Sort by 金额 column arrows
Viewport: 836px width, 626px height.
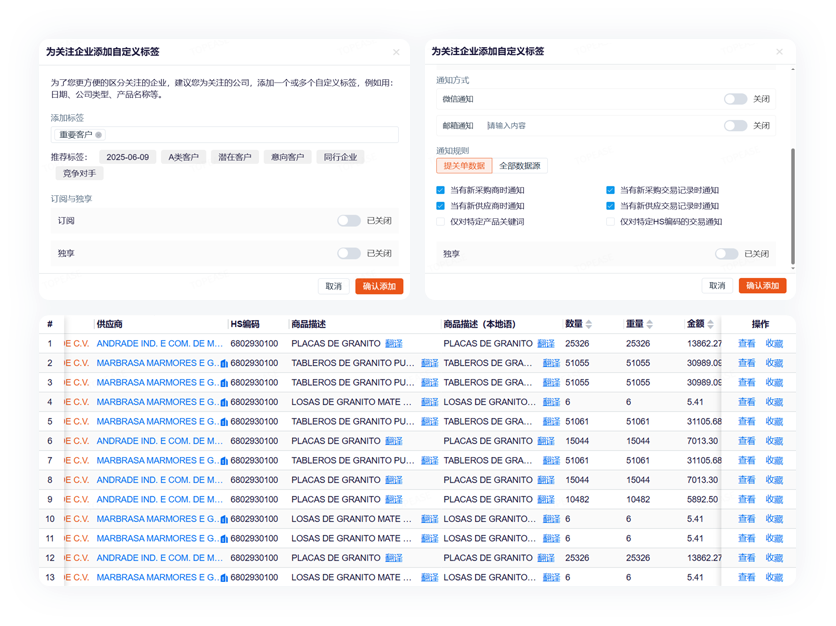click(x=712, y=324)
